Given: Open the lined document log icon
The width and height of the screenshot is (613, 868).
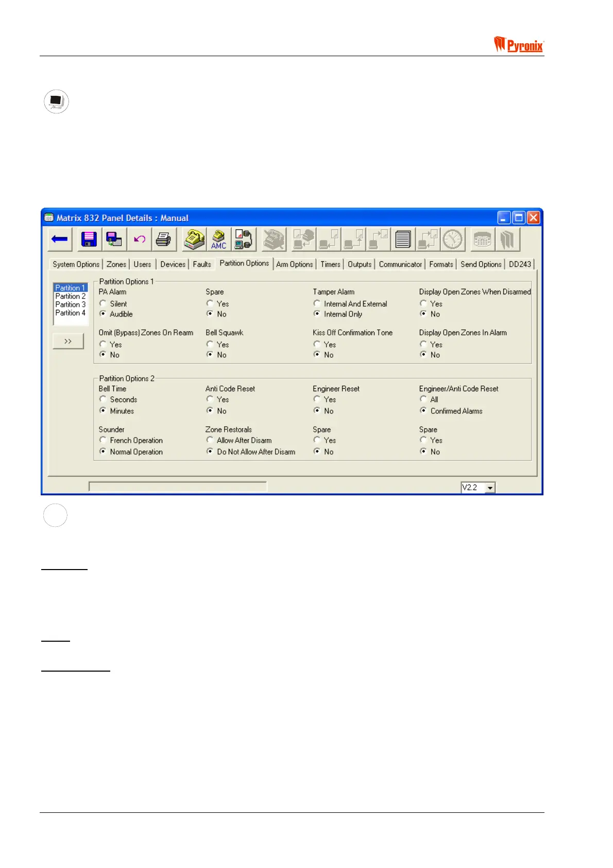Looking at the screenshot, I should pyautogui.click(x=403, y=240).
